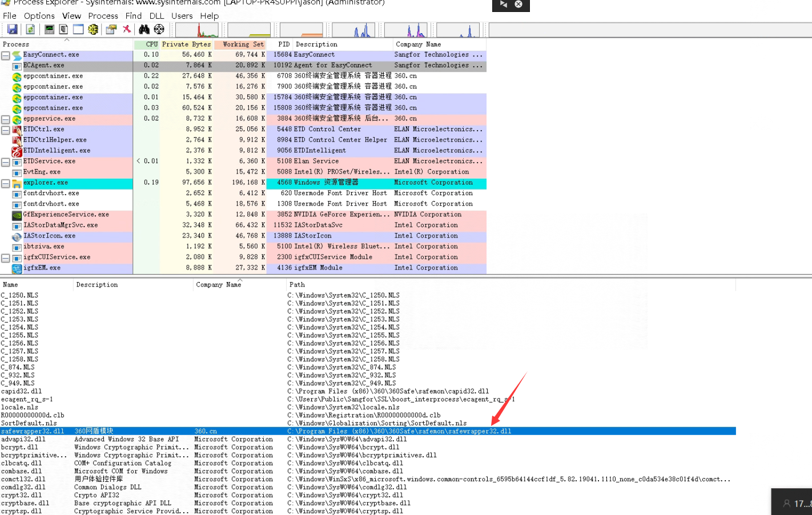This screenshot has height=515, width=812.
Task: Collapse the explorer.exe process tree
Action: (x=5, y=183)
